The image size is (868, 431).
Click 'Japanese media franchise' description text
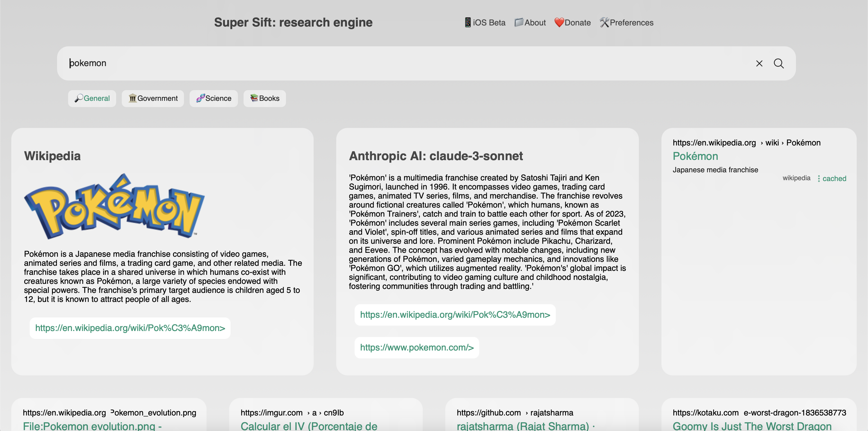pos(715,170)
